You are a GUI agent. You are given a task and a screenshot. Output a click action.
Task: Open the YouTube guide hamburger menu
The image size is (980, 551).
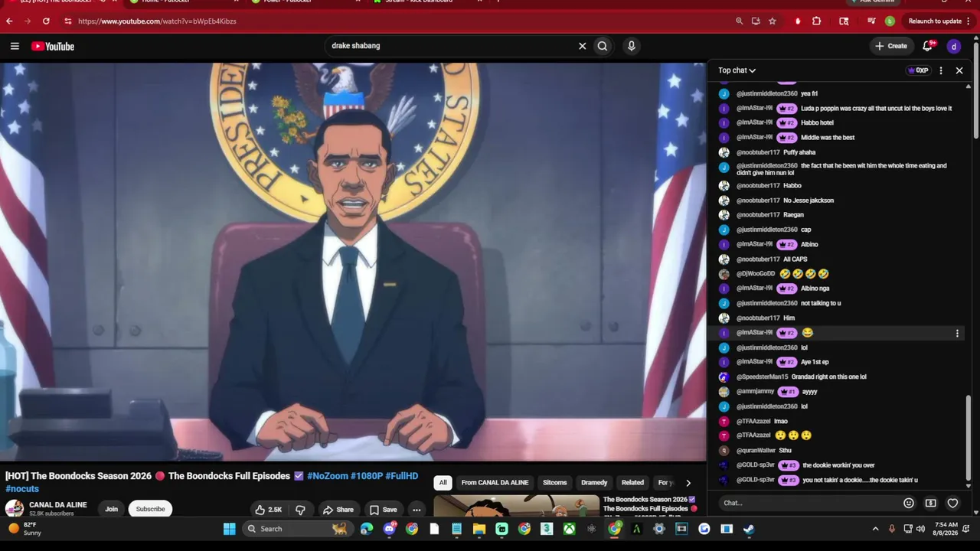15,46
